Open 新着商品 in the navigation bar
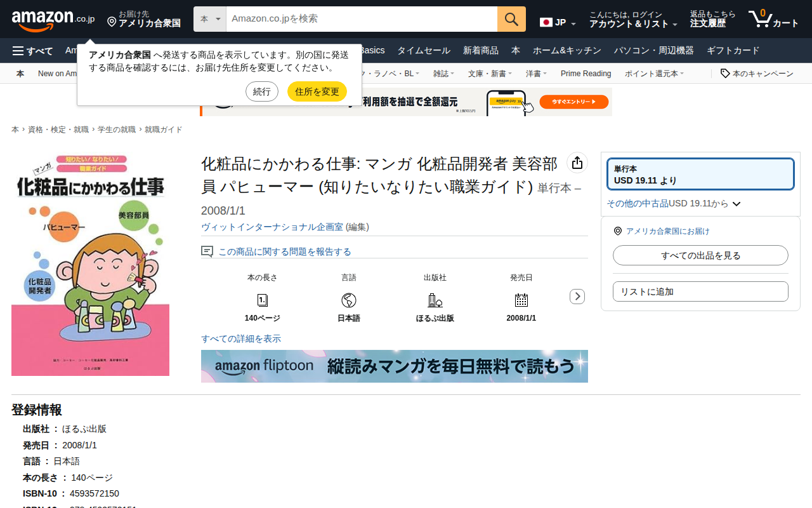Viewport: 812px width, 508px height. coord(481,51)
